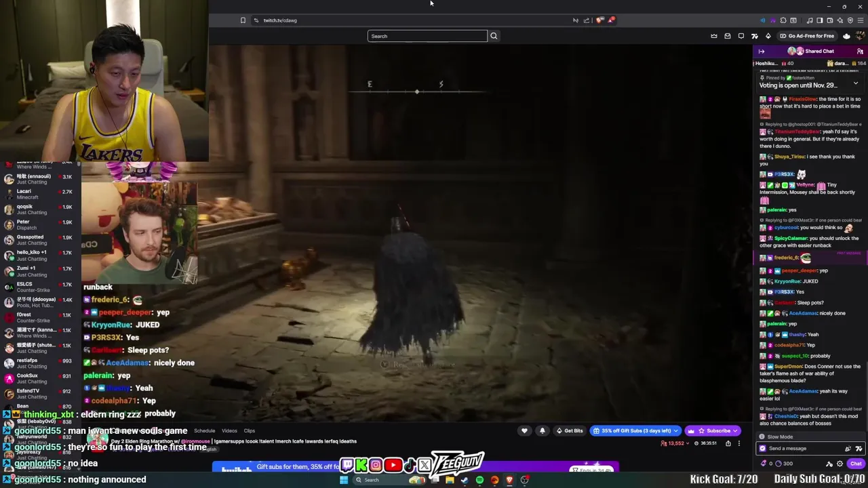Screen dimensions: 868x488
Task: Open the three-dot more options menu
Action: (x=739, y=443)
